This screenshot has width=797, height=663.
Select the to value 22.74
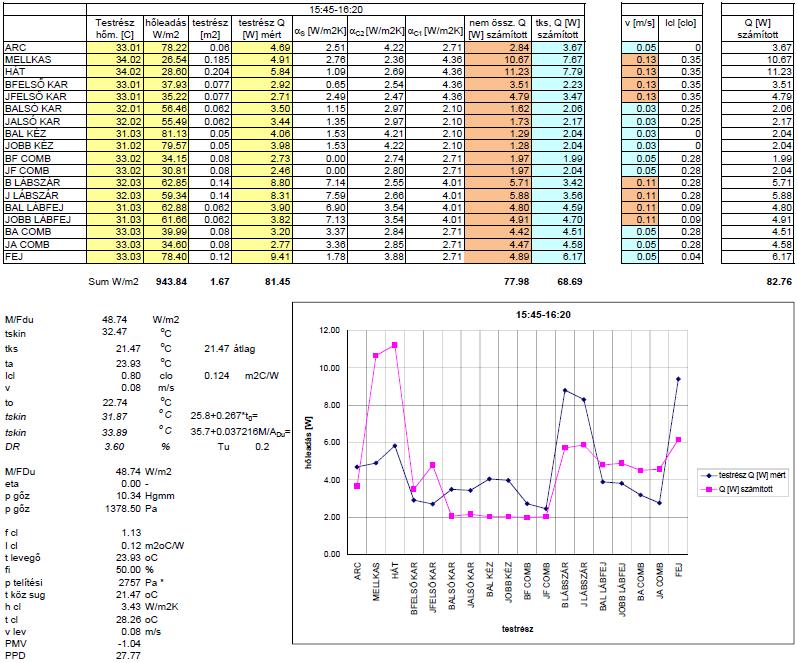tap(114, 403)
